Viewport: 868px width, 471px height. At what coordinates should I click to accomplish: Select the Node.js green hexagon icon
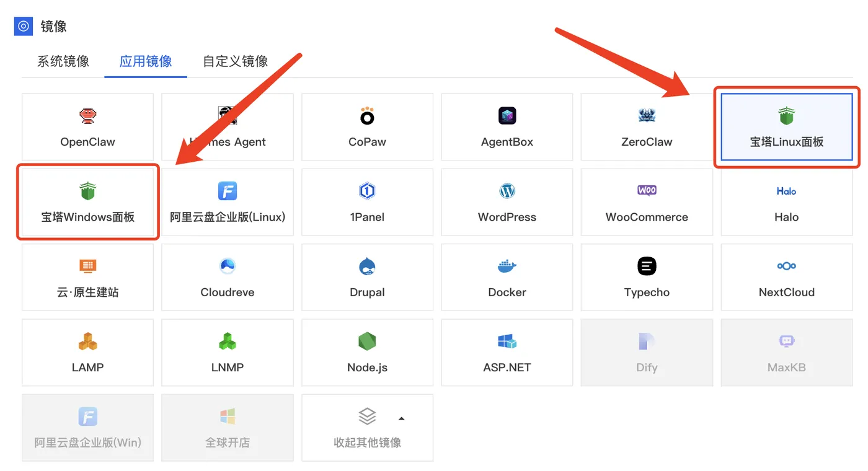tap(367, 341)
